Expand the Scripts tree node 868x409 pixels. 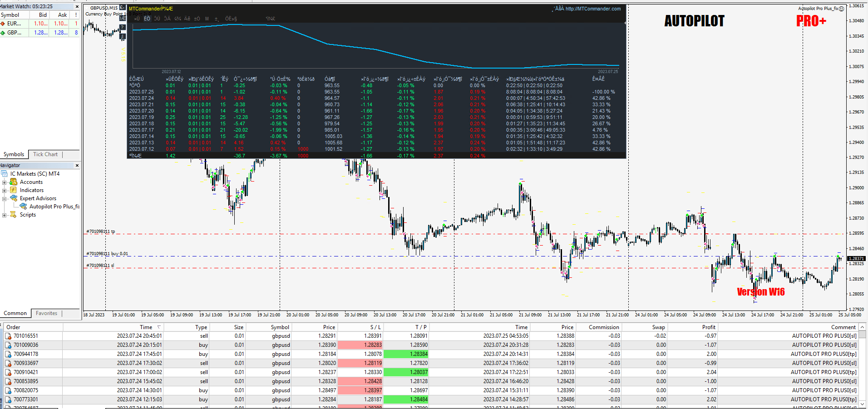click(x=5, y=215)
